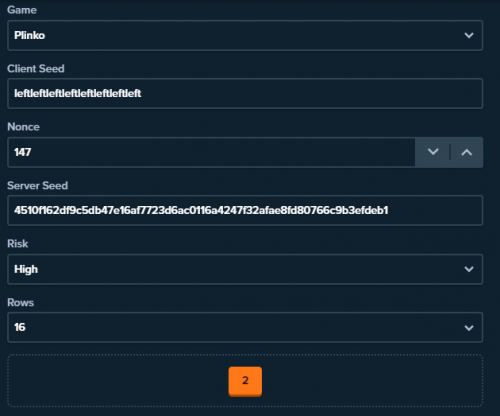Open the Game dropdown showing Plinko

245,35
